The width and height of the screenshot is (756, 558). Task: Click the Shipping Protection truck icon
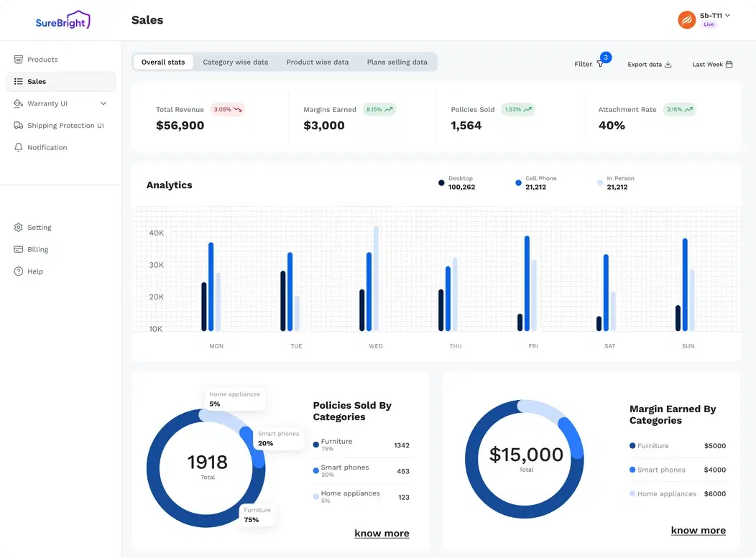pyautogui.click(x=18, y=125)
